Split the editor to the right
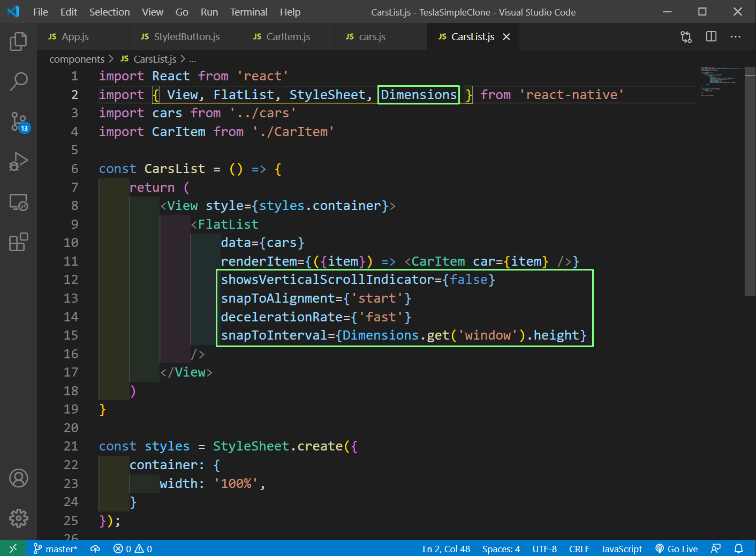The width and height of the screenshot is (756, 556). (x=711, y=36)
